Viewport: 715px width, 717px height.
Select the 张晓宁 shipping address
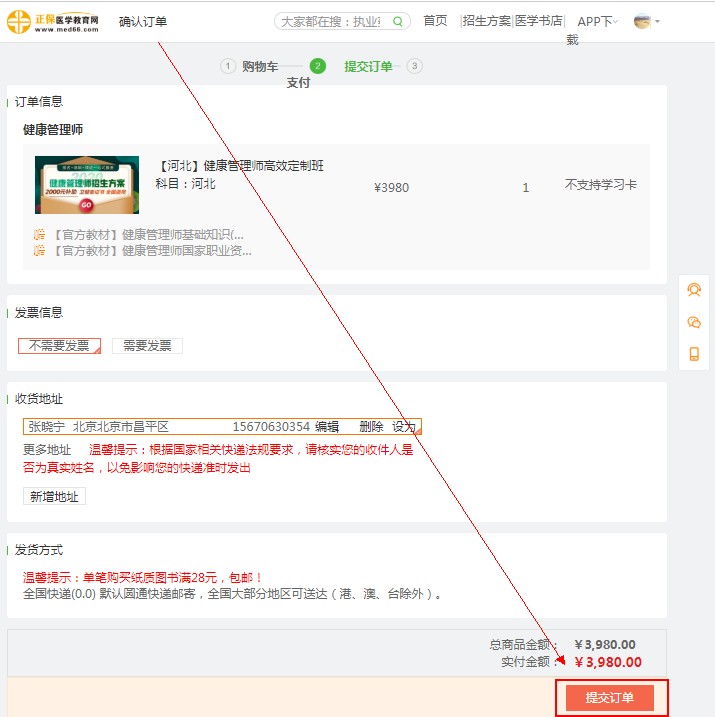click(x=120, y=427)
